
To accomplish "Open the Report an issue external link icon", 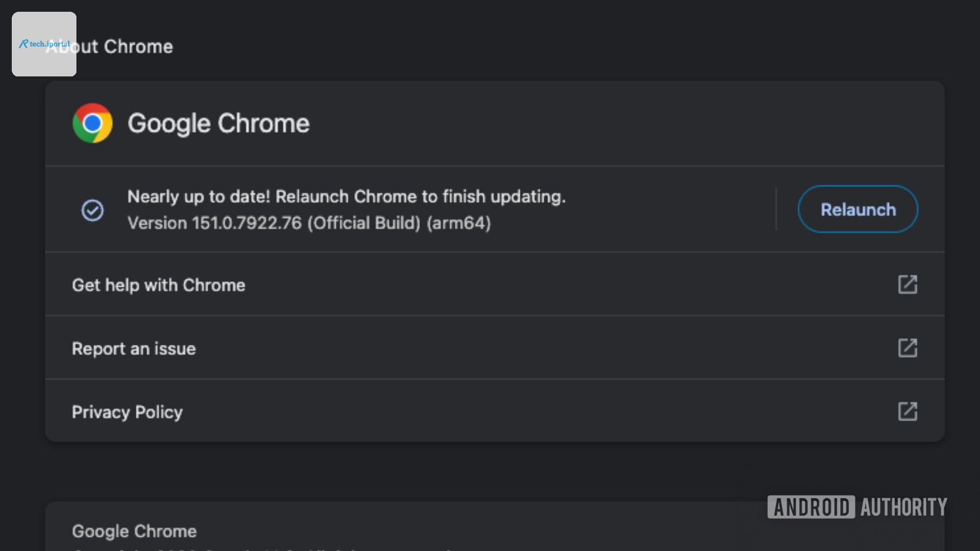I will coord(907,348).
